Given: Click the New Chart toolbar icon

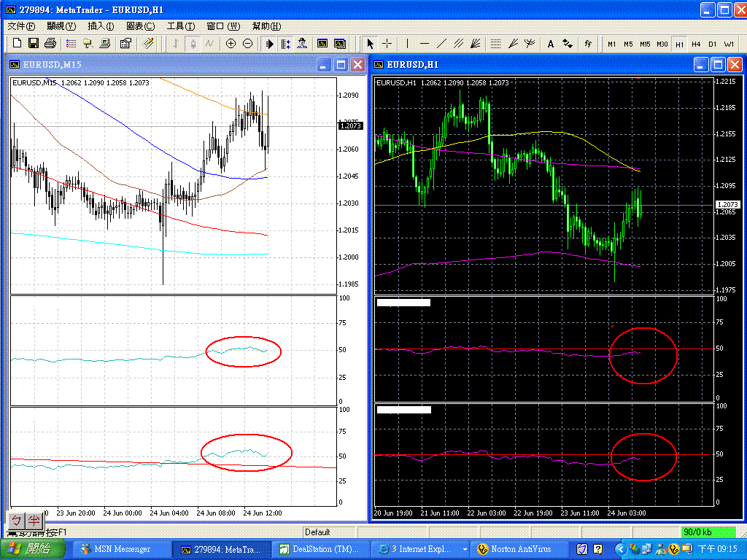Looking at the screenshot, I should [x=17, y=43].
